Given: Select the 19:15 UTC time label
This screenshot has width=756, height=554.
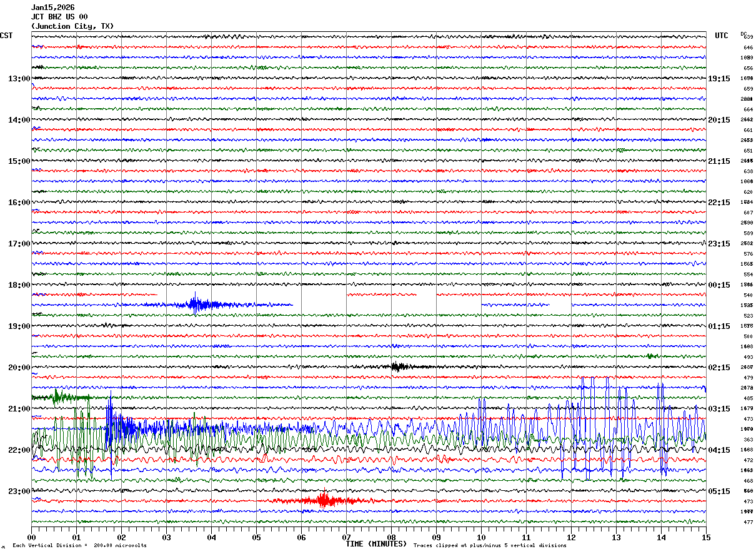Looking at the screenshot, I should (719, 79).
